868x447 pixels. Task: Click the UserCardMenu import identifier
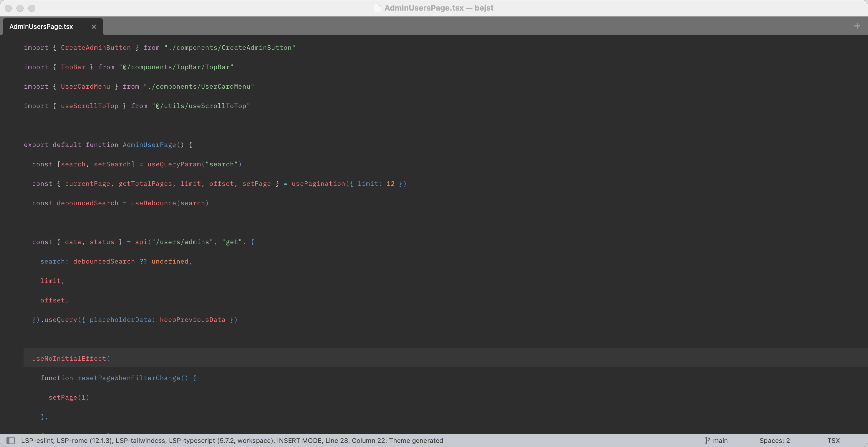85,87
